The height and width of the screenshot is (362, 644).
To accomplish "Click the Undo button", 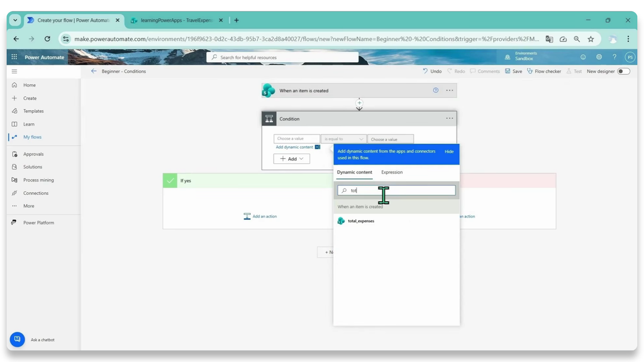I will pos(432,72).
